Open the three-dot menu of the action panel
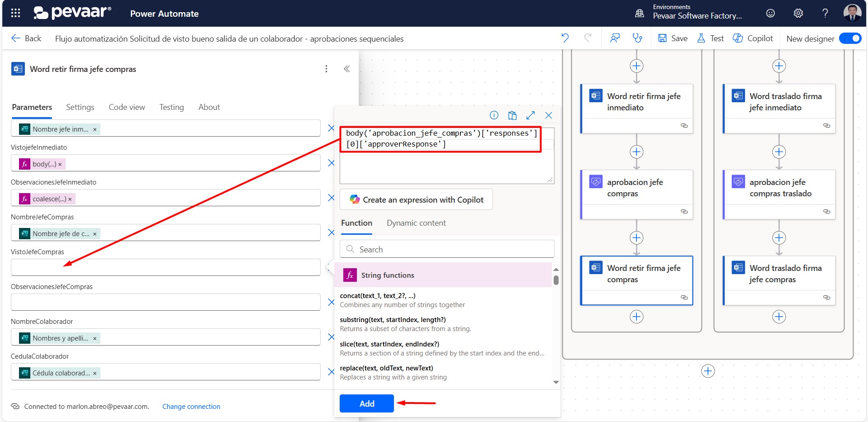The width and height of the screenshot is (868, 422). point(326,69)
